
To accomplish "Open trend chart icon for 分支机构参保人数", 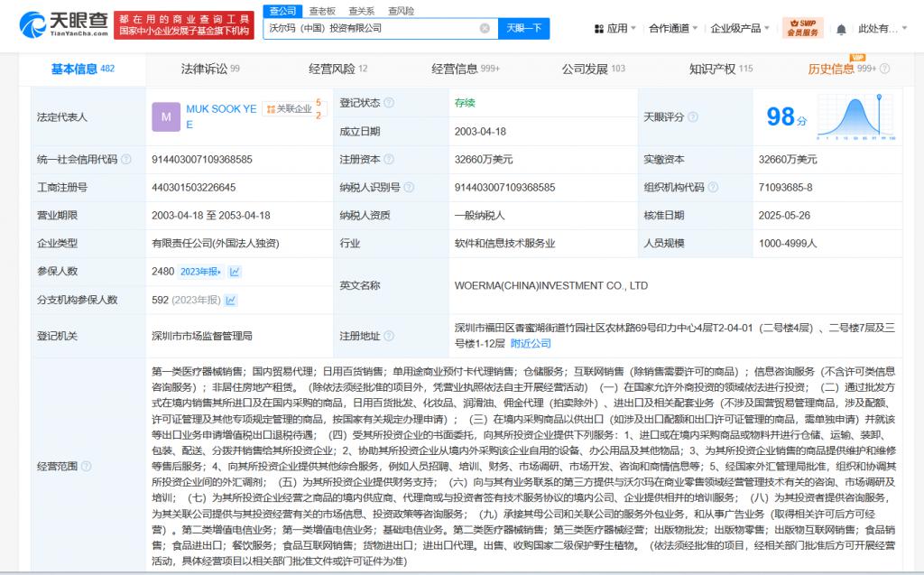I will [x=230, y=301].
